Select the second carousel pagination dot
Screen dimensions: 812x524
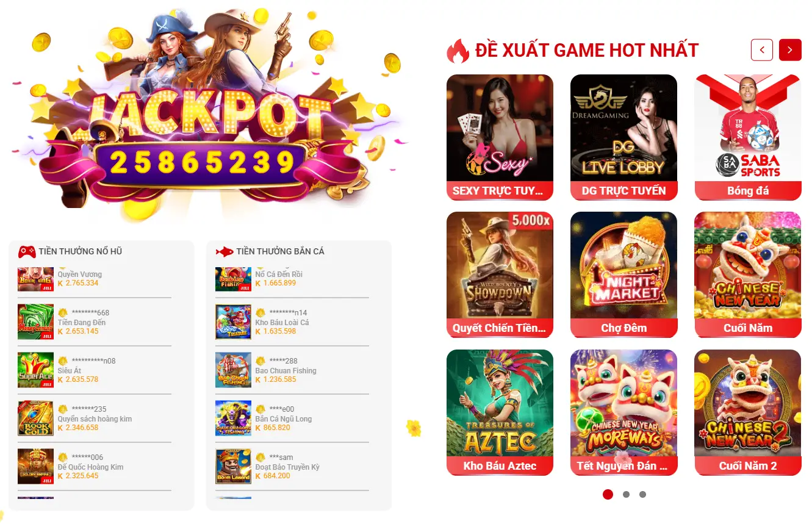(626, 495)
